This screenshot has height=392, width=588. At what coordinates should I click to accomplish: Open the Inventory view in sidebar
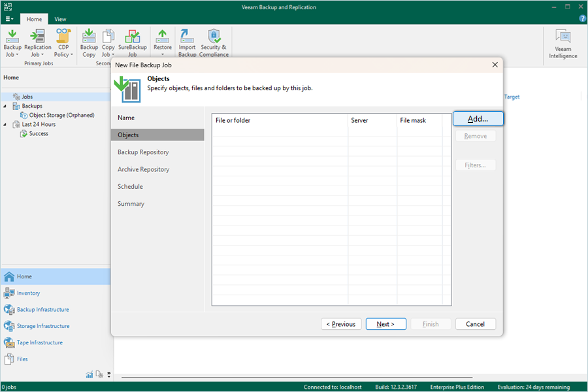coord(56,293)
